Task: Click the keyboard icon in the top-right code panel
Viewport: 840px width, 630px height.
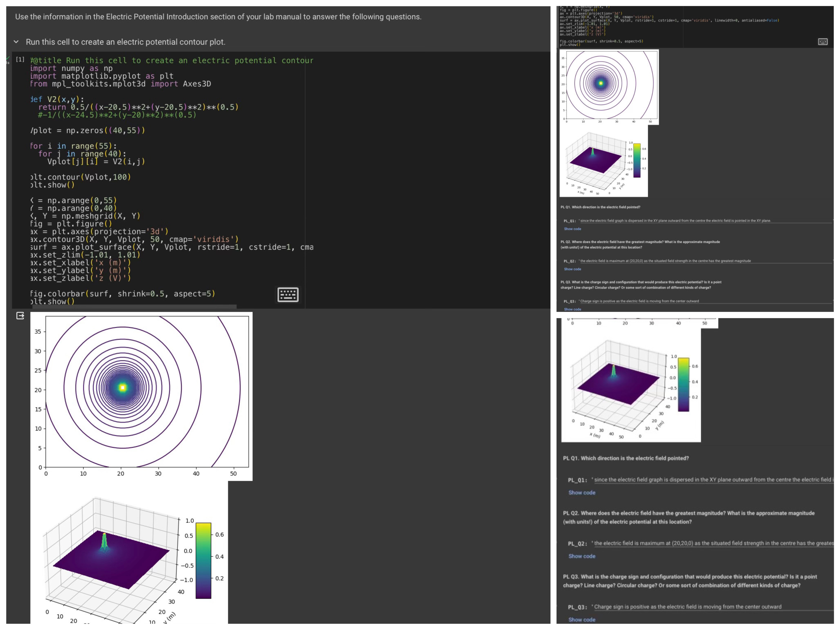Action: coord(823,42)
